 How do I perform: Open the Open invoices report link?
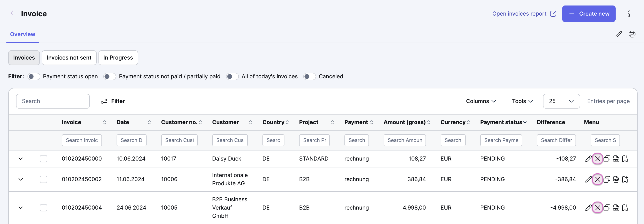point(524,14)
